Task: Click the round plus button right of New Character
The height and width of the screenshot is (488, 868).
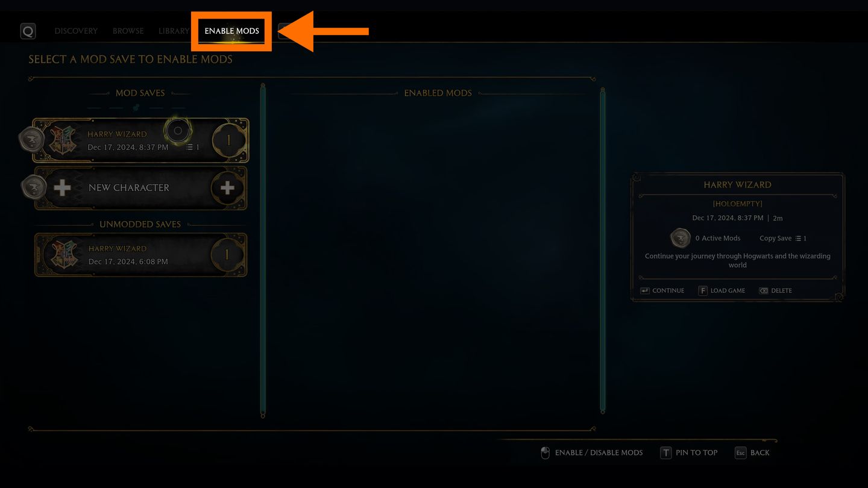Action: pos(227,188)
